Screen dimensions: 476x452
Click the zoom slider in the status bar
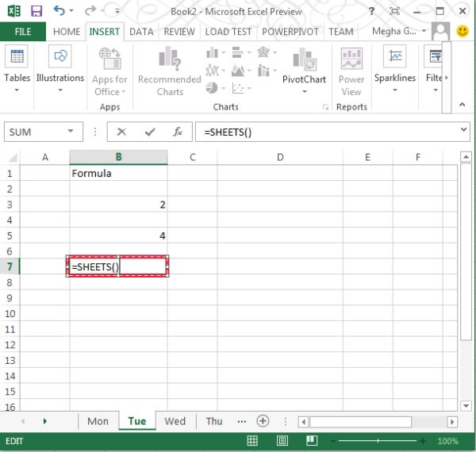pos(378,441)
